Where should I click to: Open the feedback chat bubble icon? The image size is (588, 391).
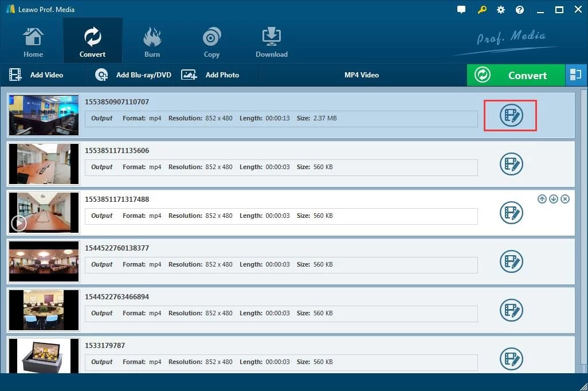461,10
